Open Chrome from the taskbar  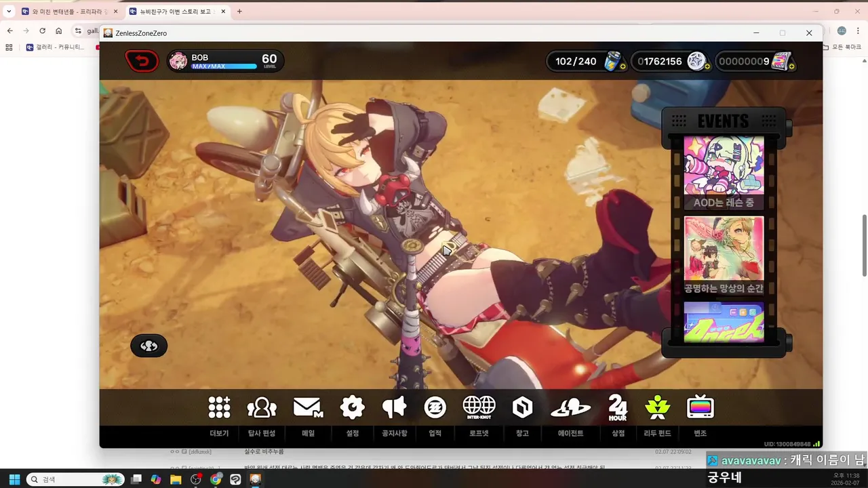tap(216, 479)
